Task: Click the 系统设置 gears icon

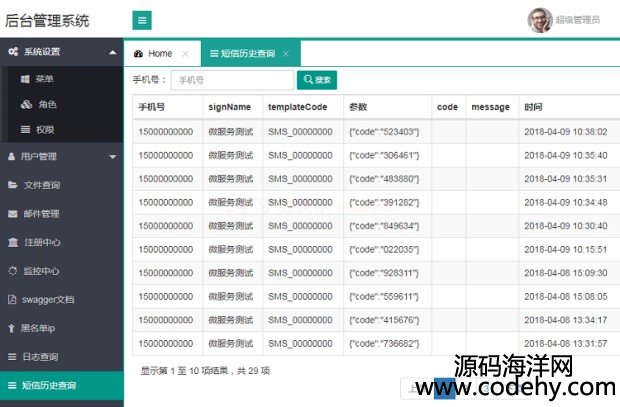Action: 13,51
